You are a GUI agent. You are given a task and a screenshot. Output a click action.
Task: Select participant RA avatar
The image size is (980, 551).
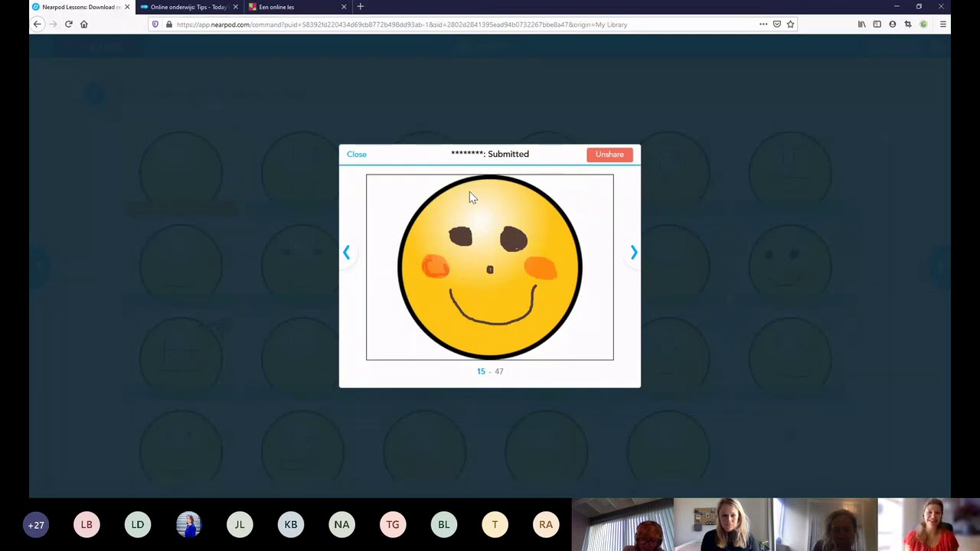point(546,525)
